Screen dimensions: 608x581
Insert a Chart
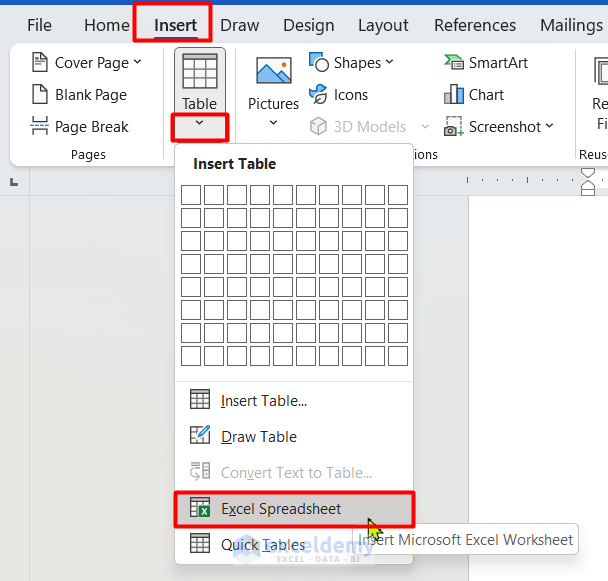pyautogui.click(x=473, y=95)
